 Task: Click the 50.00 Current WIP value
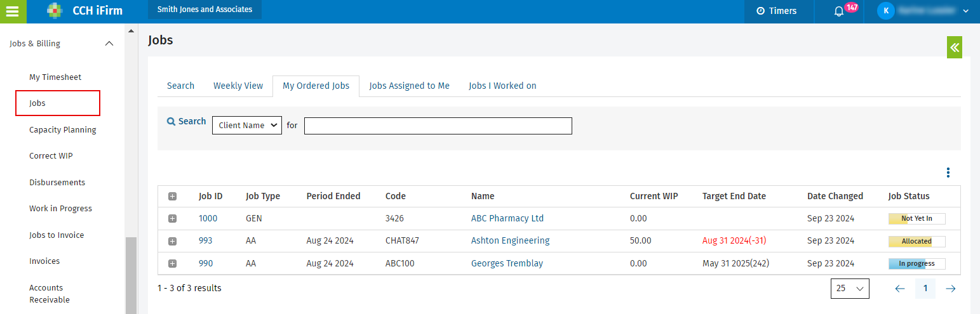(641, 240)
